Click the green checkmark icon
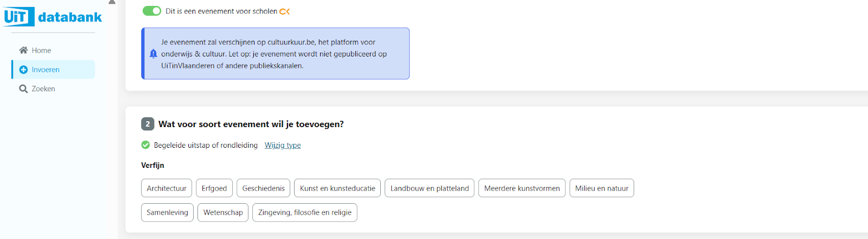Screen dimensions: 868x239 click(x=145, y=145)
